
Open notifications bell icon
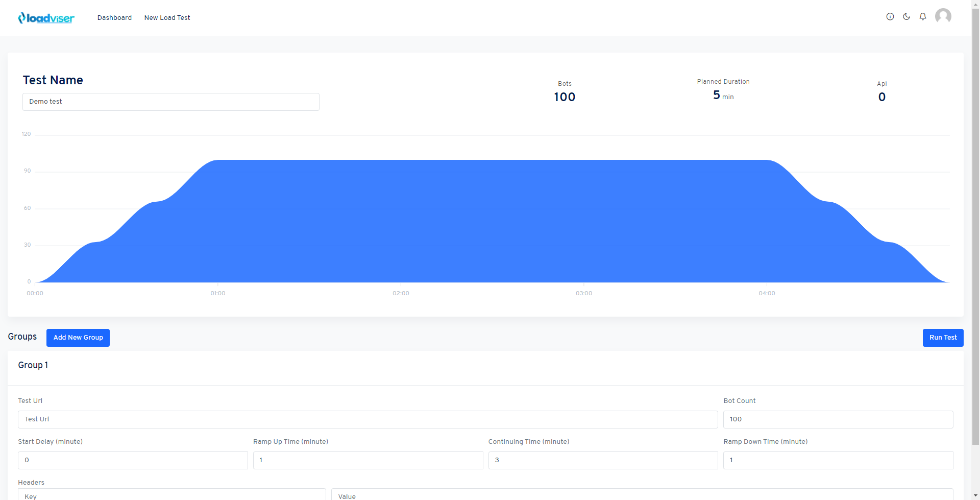tap(923, 16)
